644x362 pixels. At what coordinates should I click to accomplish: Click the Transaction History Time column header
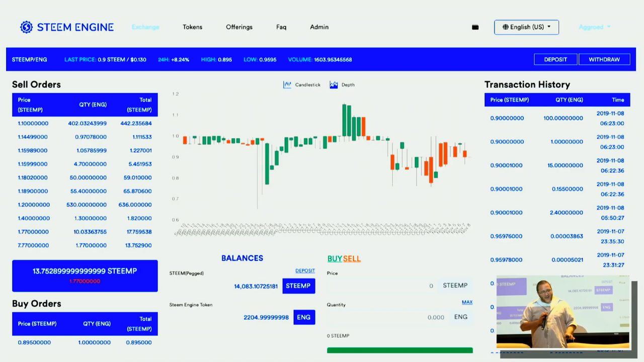pyautogui.click(x=618, y=100)
